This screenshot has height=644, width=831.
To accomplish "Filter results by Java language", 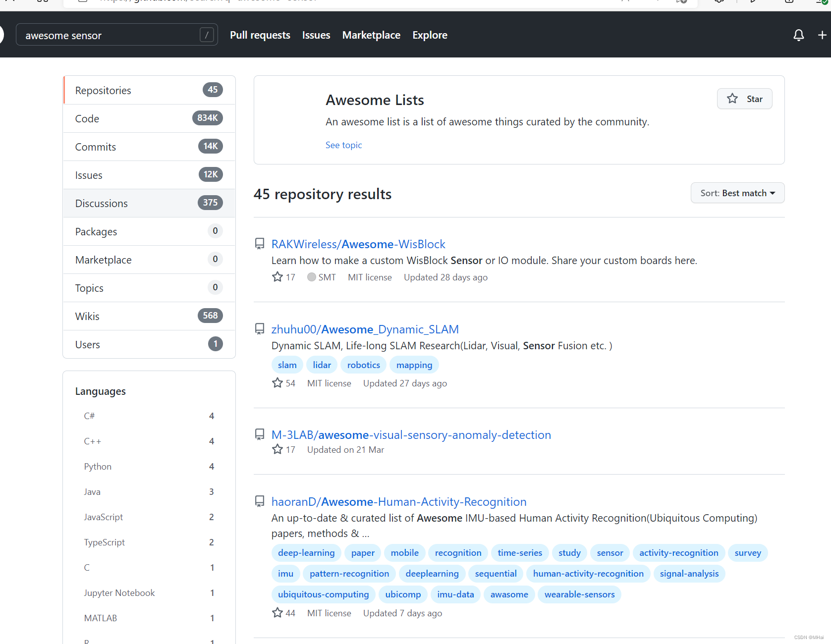I will coord(149,491).
